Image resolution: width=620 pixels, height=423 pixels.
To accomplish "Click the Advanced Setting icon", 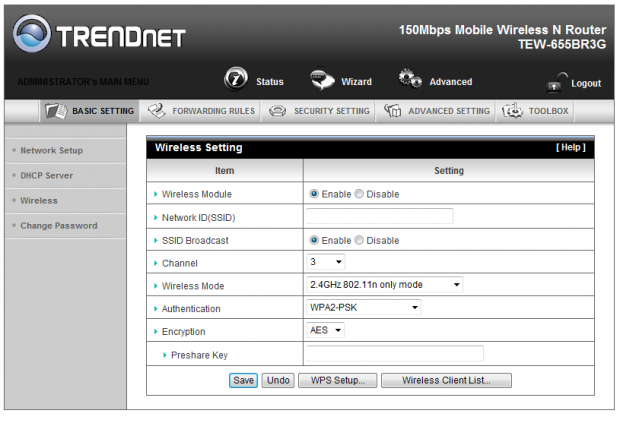I will click(x=393, y=111).
